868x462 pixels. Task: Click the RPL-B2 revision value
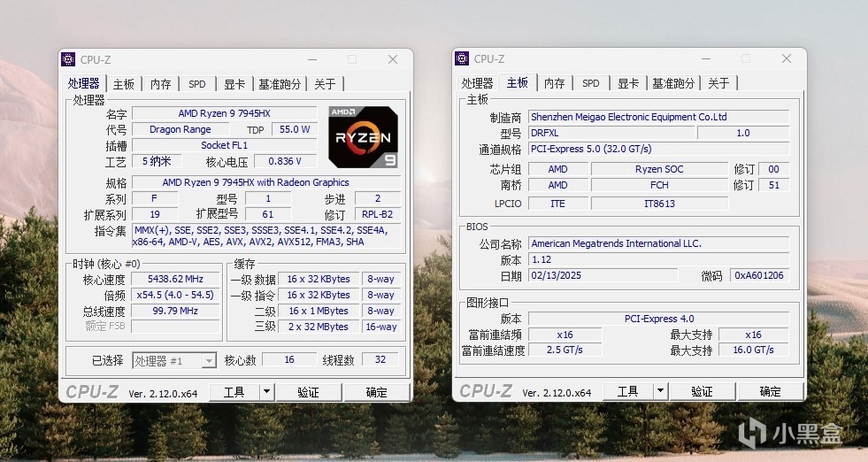(x=378, y=214)
